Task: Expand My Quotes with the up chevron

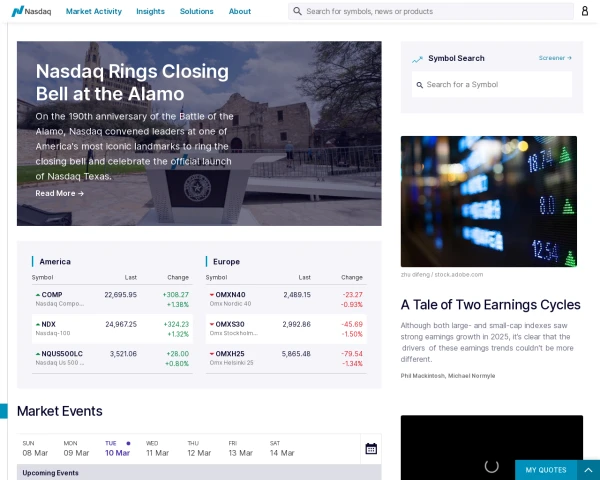Action: click(x=588, y=470)
